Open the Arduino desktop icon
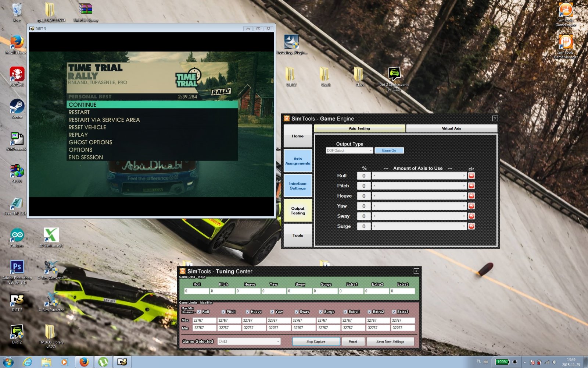Viewport: 588px width, 368px height. (17, 238)
